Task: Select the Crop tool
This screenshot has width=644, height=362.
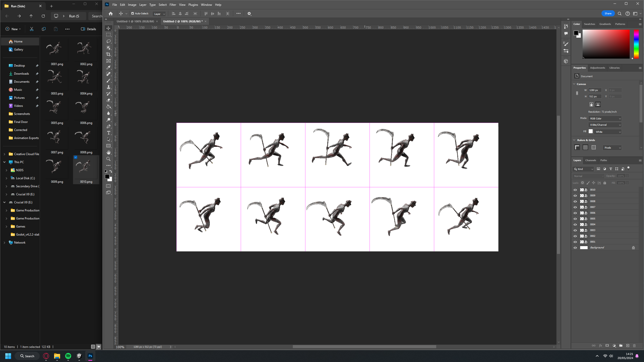Action: [108, 54]
